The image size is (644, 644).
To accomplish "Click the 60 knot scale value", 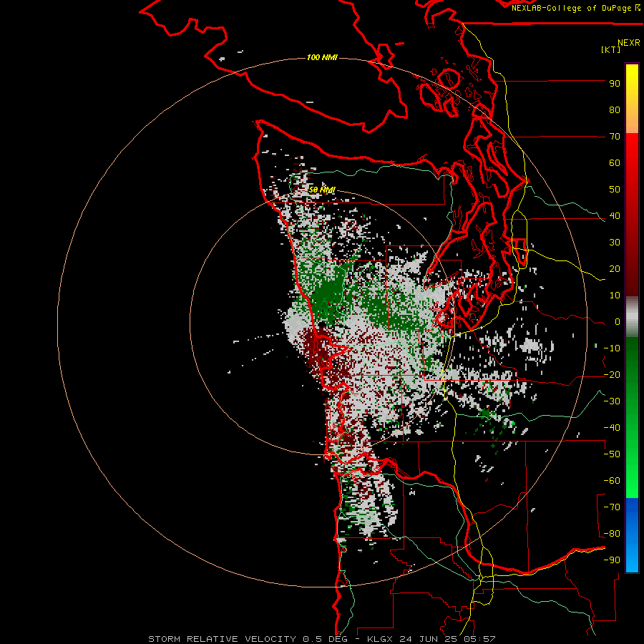I will point(615,162).
